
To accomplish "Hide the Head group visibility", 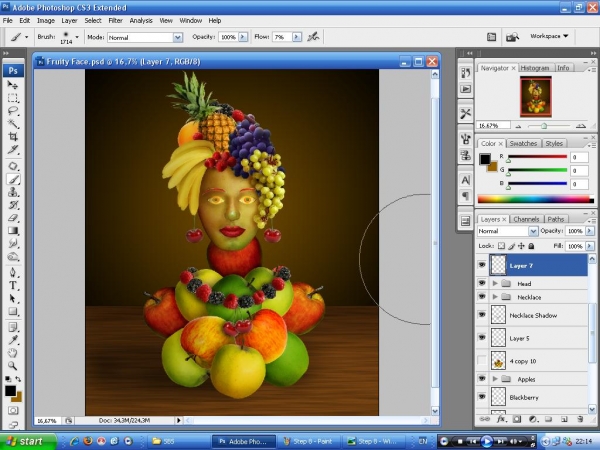I will [482, 283].
